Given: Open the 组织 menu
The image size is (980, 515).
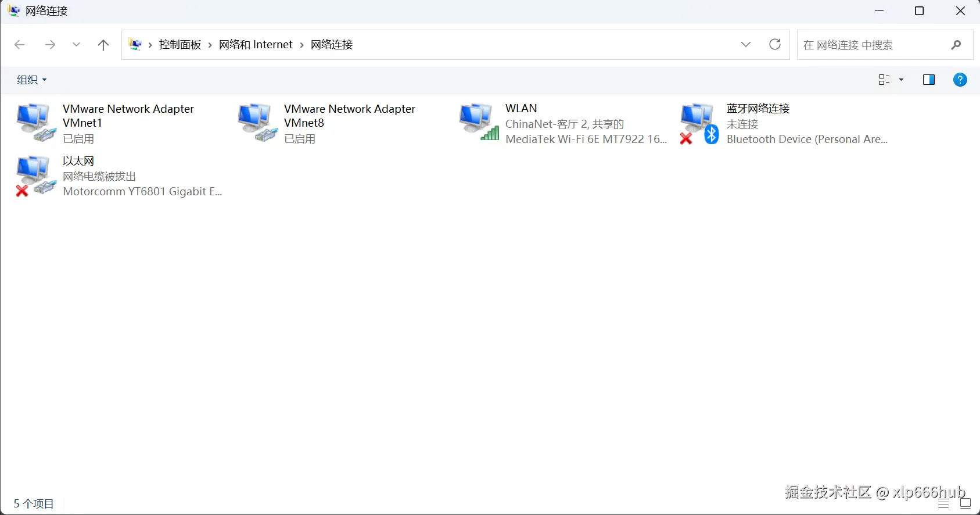Looking at the screenshot, I should pos(32,80).
